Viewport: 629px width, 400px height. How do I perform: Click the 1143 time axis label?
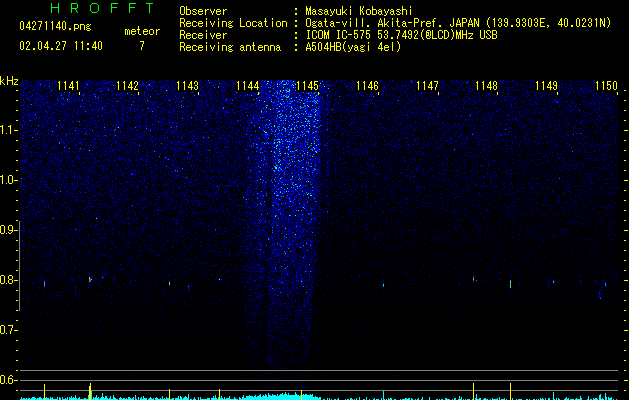coord(187,86)
